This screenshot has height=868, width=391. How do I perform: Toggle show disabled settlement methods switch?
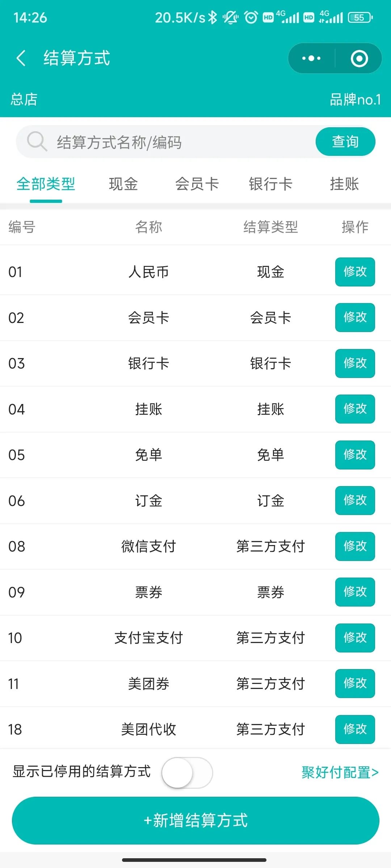pos(187,773)
